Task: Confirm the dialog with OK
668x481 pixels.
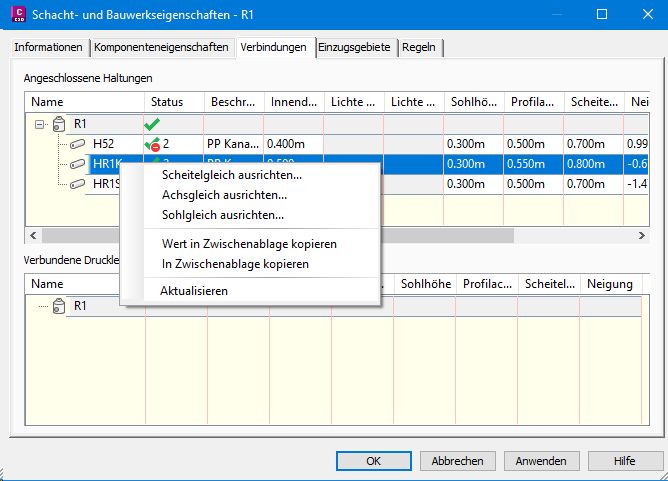Action: point(374,461)
